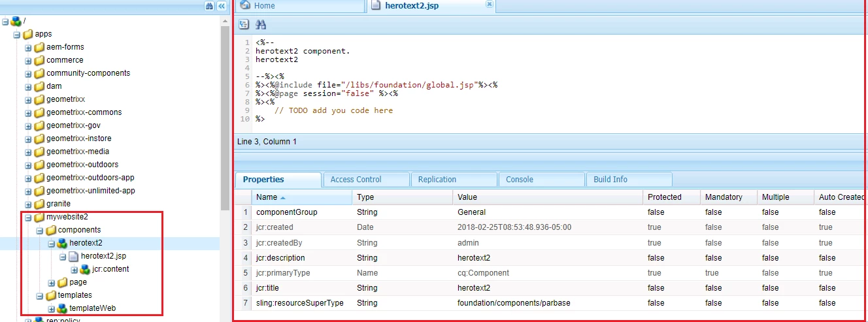Click the mywebsite2 folder icon

39,217
